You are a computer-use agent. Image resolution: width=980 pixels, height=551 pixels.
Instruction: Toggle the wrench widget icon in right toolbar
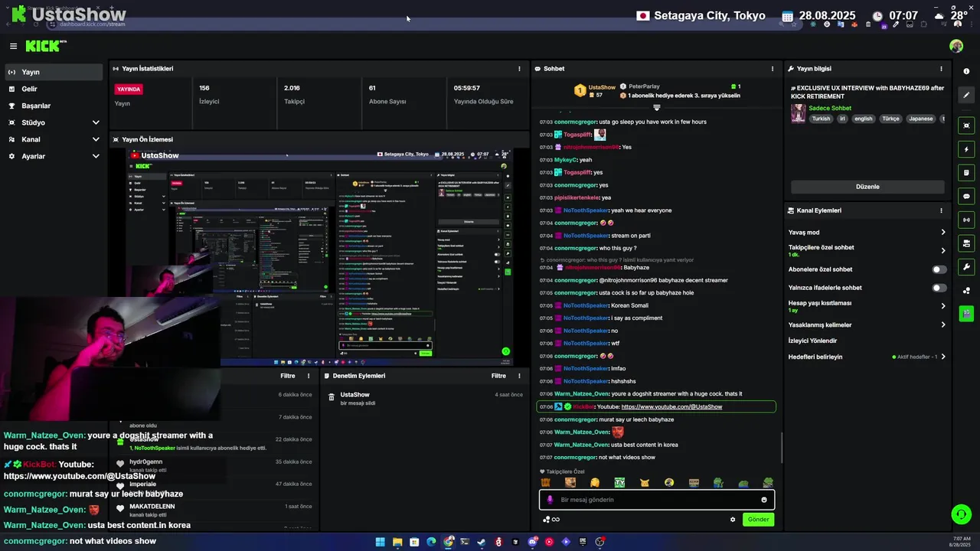tap(966, 267)
